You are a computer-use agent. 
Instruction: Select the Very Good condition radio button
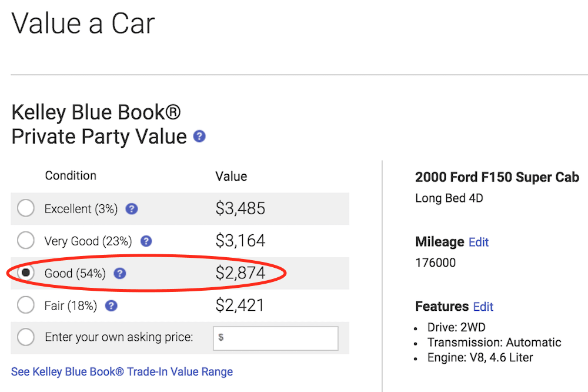(x=26, y=240)
